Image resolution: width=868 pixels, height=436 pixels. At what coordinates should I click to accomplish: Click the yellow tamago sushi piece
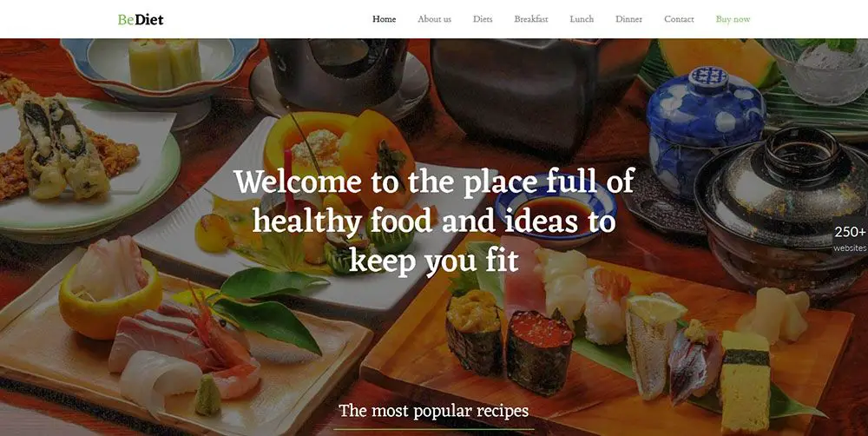click(745, 381)
